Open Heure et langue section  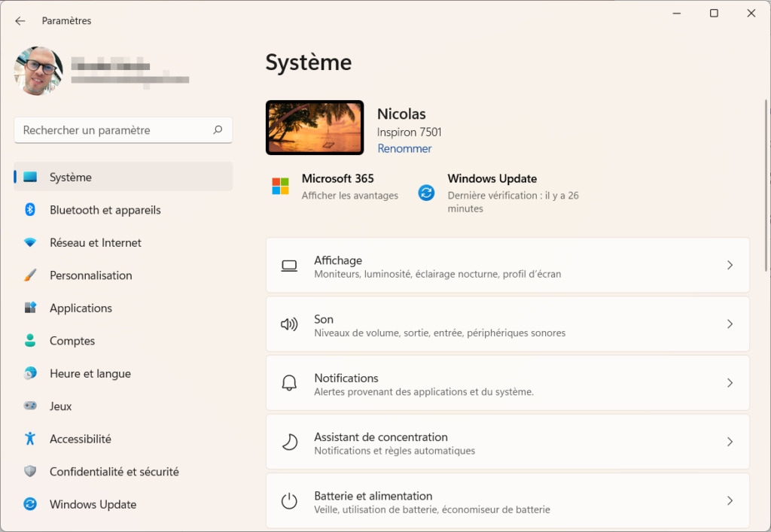tap(123, 373)
